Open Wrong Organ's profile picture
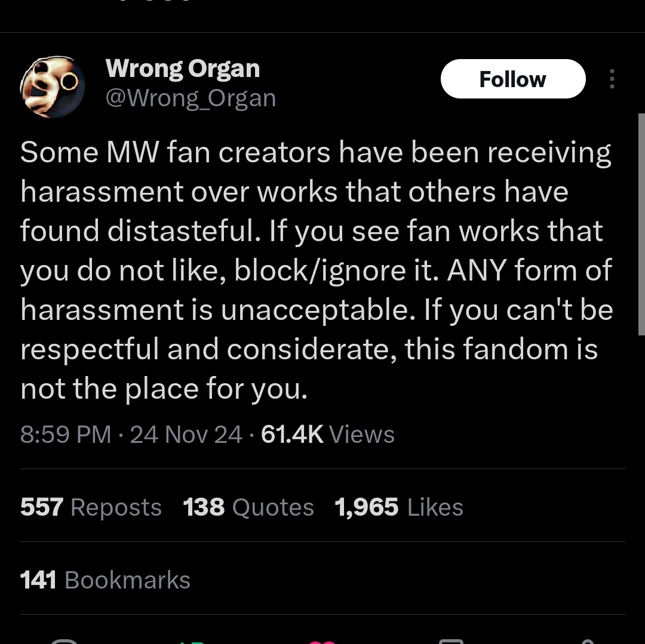This screenshot has width=645, height=644. pyautogui.click(x=53, y=87)
